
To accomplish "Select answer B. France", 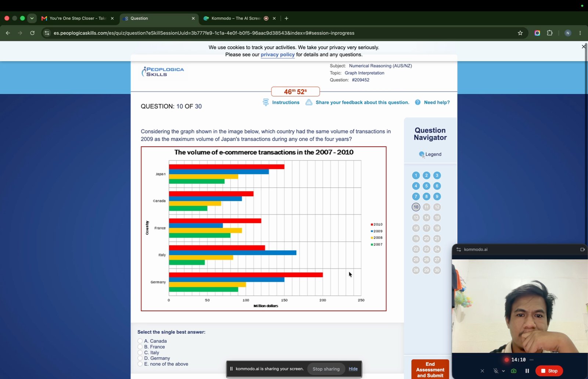I will point(140,346).
